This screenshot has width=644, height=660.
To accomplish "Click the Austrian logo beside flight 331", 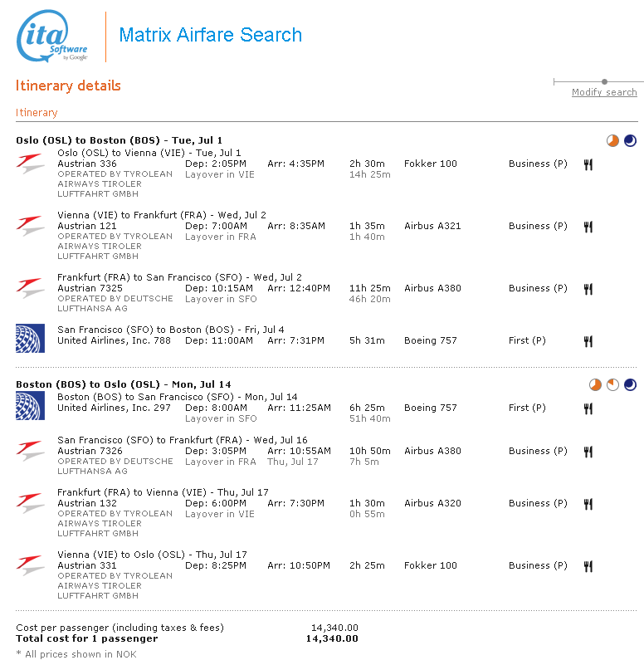I will (x=31, y=565).
